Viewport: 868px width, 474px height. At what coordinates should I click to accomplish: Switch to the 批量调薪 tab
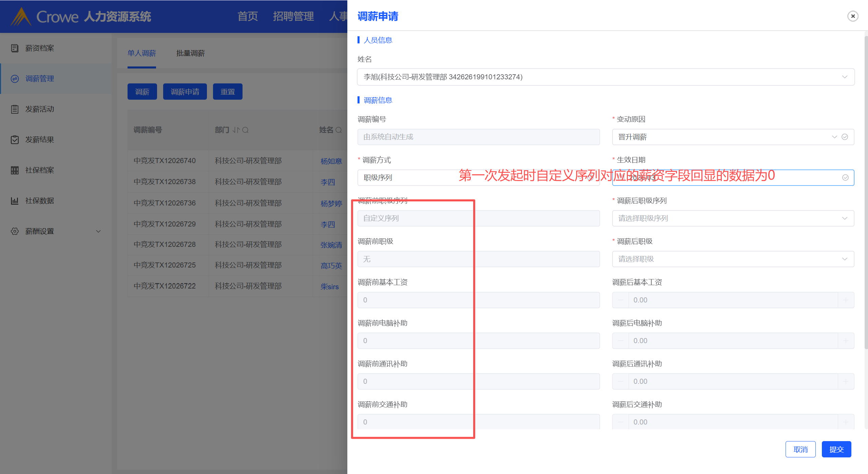[190, 53]
